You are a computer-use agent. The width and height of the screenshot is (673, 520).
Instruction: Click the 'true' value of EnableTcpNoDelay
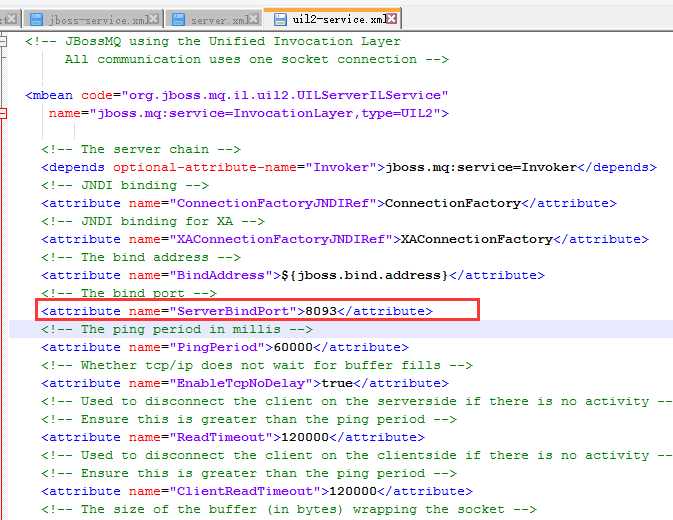click(337, 384)
